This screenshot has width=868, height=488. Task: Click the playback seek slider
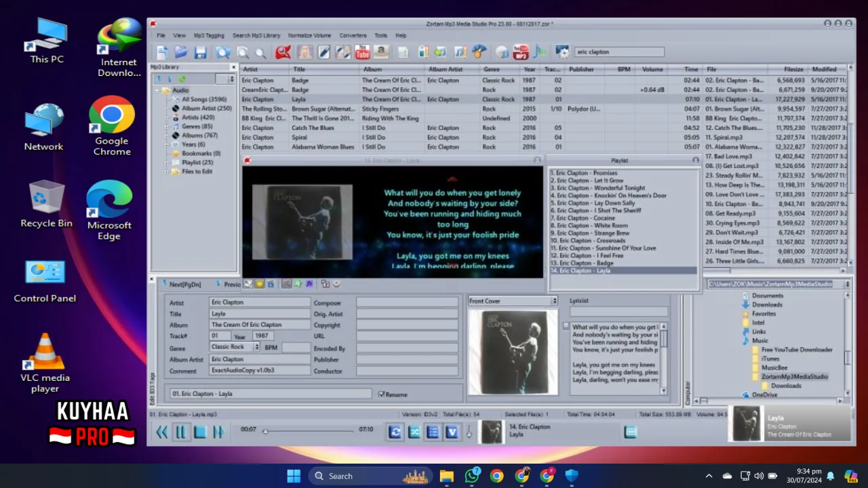pyautogui.click(x=309, y=430)
